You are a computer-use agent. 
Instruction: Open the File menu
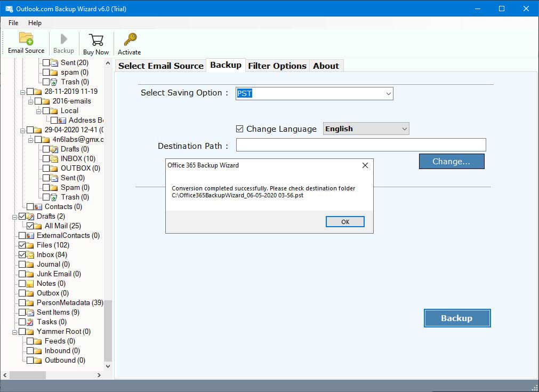(x=13, y=23)
